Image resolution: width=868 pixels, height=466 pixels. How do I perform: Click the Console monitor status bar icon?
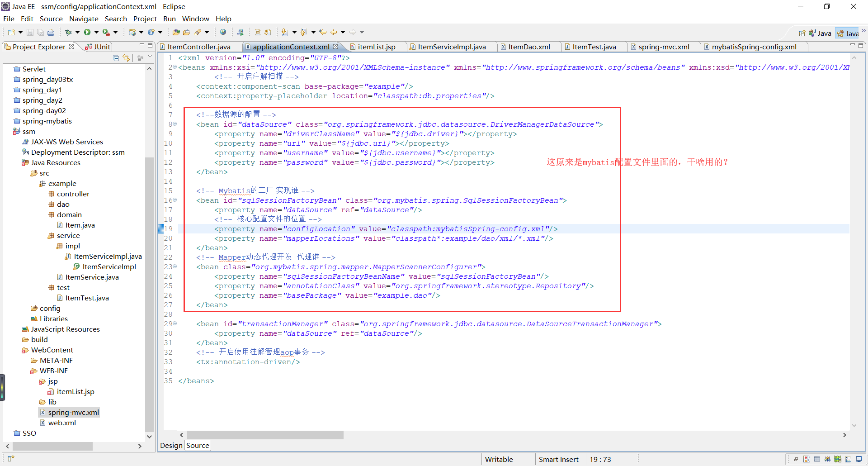[x=859, y=459]
